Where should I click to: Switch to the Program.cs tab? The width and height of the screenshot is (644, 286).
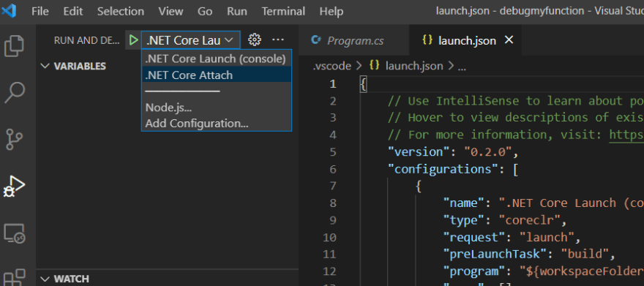point(354,40)
